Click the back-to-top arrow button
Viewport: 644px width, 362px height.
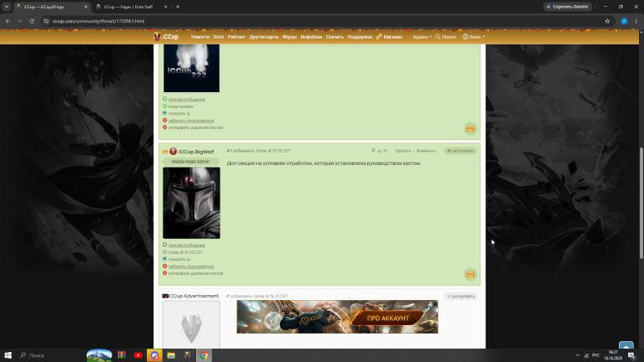626,345
